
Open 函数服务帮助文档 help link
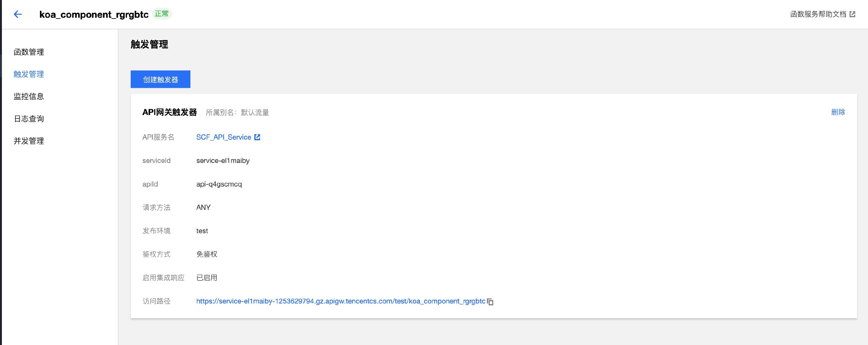coord(818,14)
